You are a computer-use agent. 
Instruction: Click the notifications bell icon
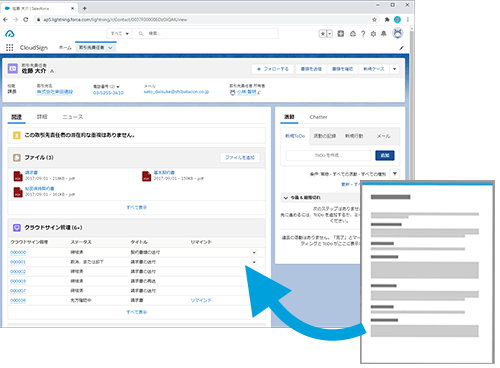click(384, 34)
